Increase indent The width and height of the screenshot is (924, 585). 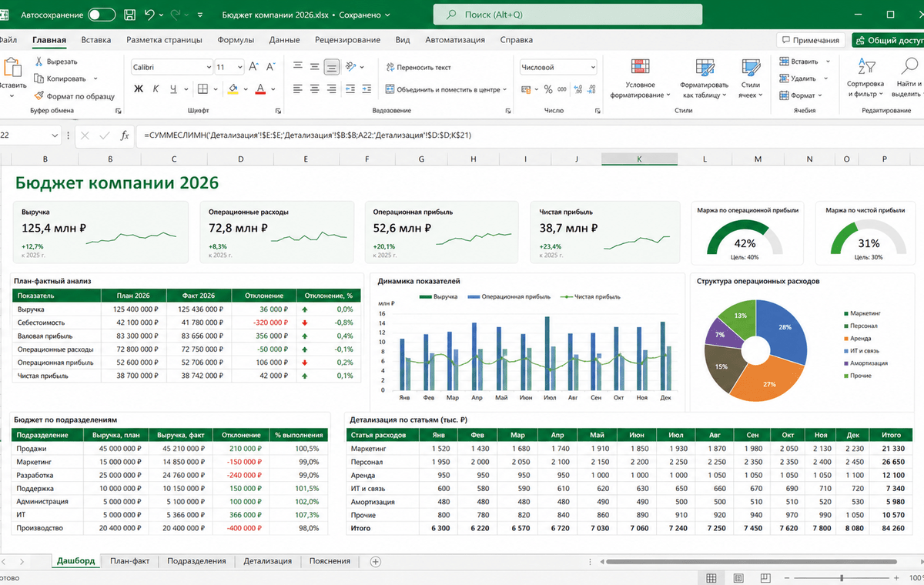pos(368,89)
